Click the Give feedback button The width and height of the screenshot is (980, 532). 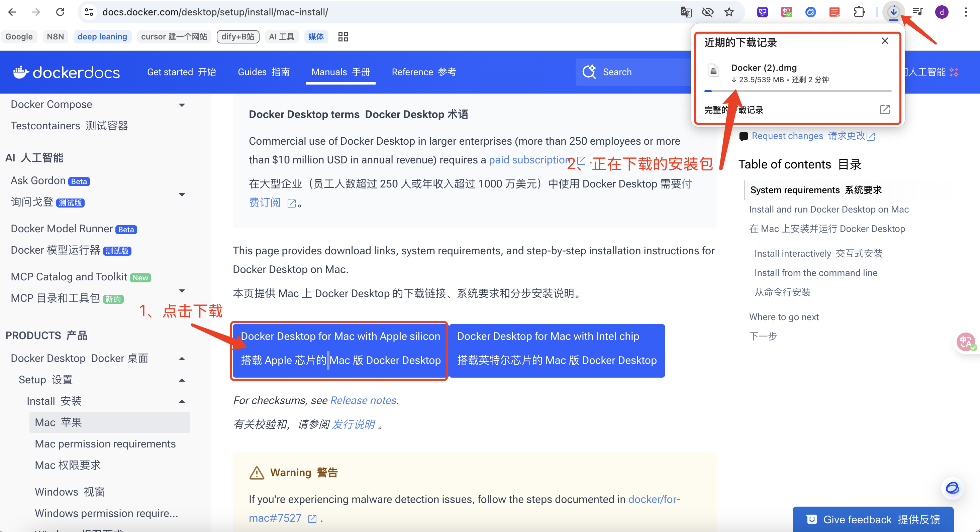pos(873,519)
